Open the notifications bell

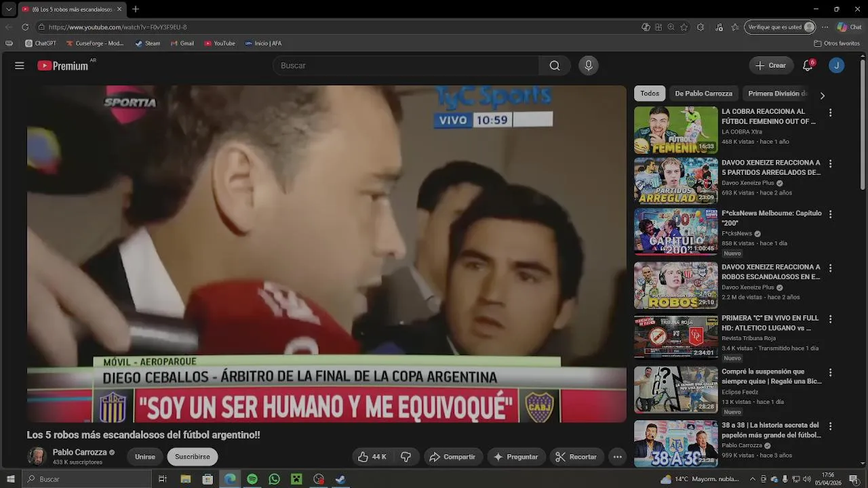pos(808,66)
